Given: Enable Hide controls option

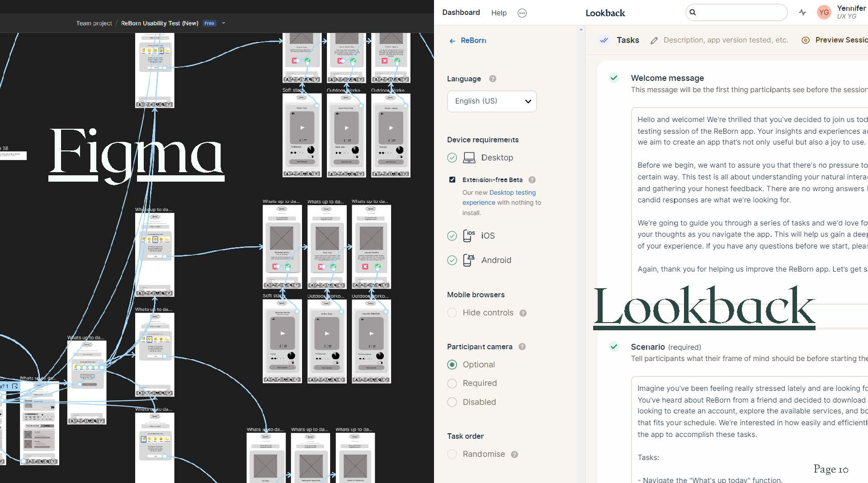Looking at the screenshot, I should point(452,313).
